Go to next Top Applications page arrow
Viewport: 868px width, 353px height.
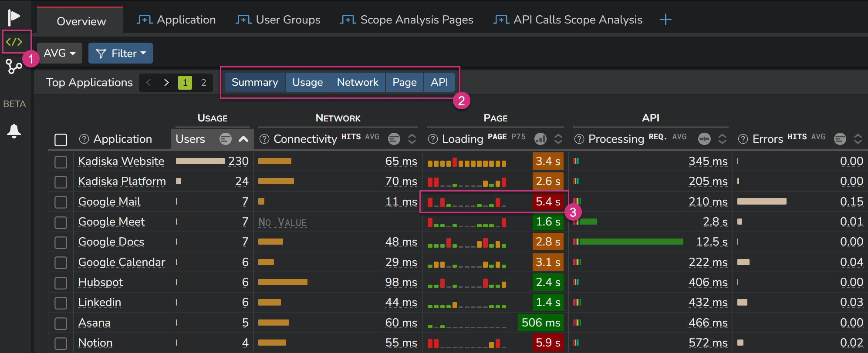pyautogui.click(x=166, y=83)
